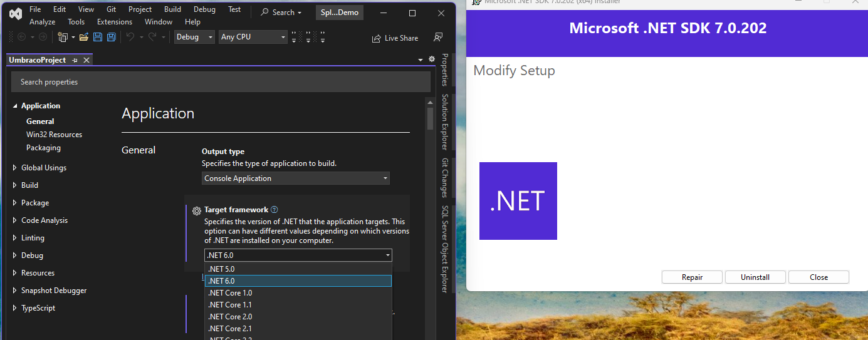Click the Navigate Forward arrow icon

tap(43, 37)
